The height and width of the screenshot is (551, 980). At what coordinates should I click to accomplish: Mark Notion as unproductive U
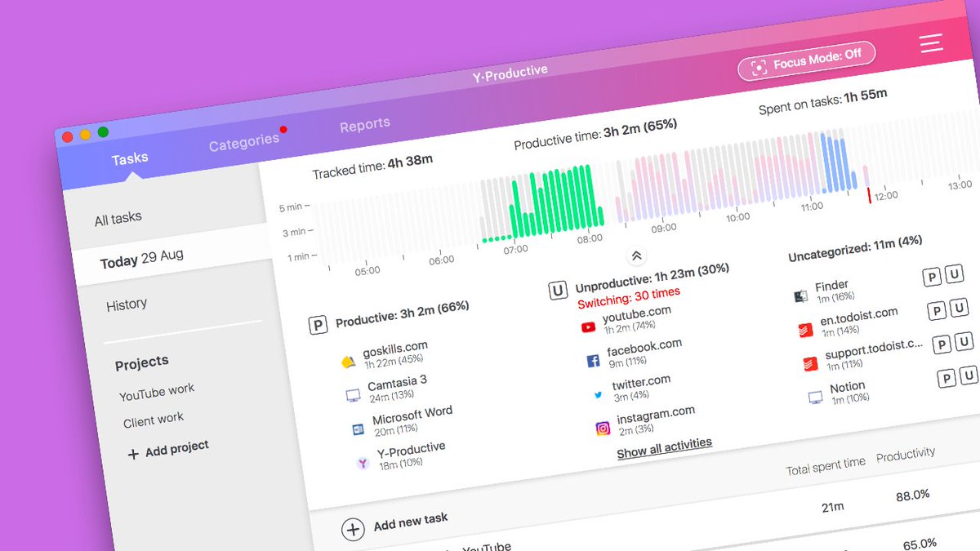click(969, 375)
